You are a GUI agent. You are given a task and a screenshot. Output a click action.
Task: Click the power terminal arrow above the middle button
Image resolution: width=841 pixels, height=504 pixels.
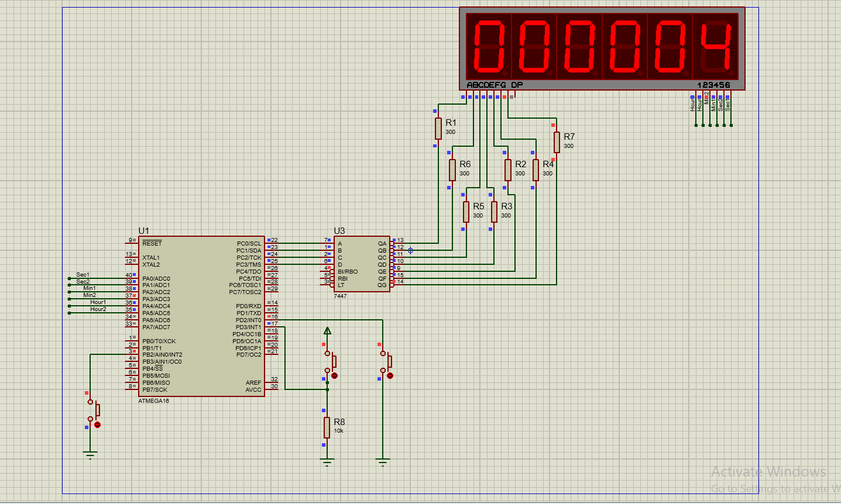click(x=327, y=331)
